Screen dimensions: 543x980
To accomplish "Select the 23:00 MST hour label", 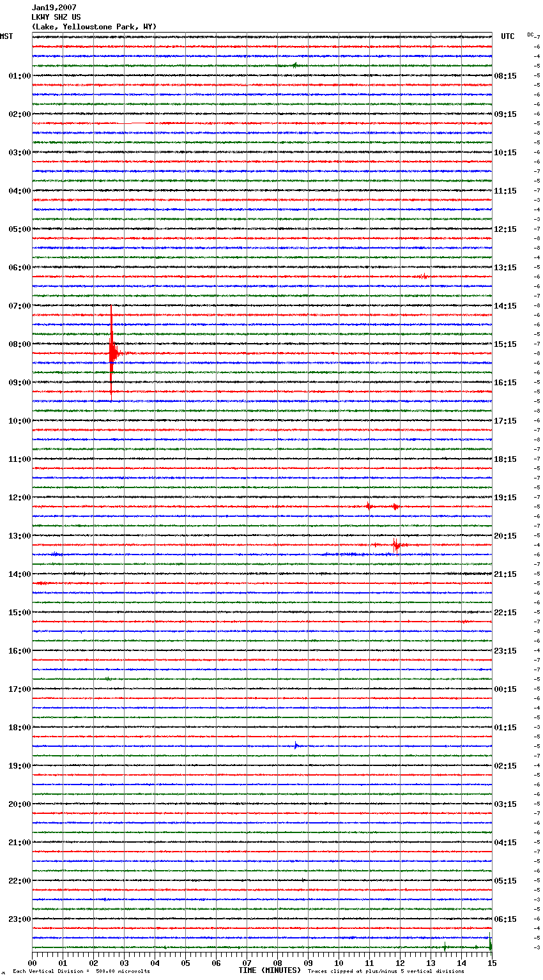I will (x=19, y=919).
